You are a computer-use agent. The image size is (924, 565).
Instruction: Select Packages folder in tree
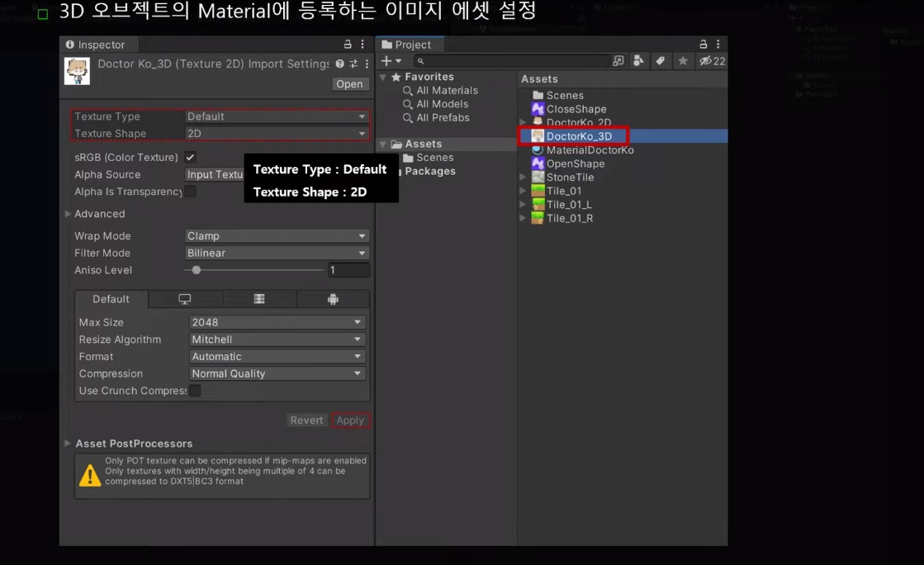click(x=429, y=171)
